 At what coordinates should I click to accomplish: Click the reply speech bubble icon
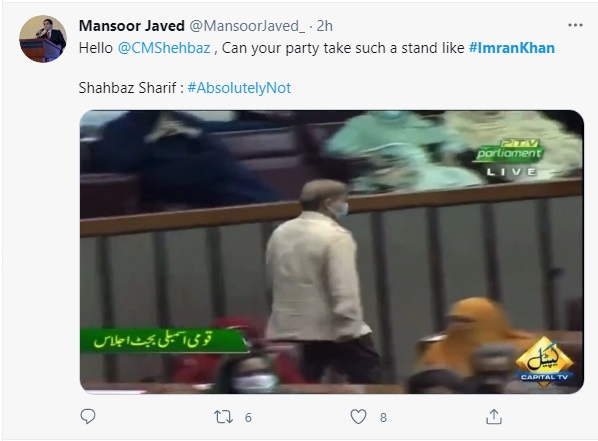pos(88,416)
